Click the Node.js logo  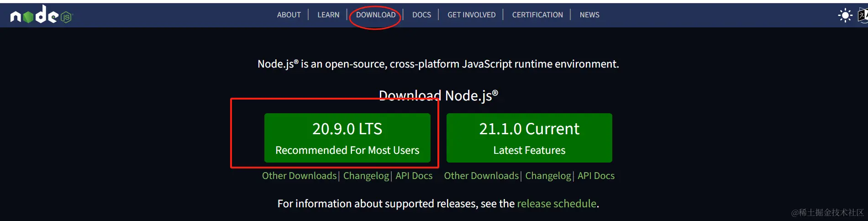point(42,15)
